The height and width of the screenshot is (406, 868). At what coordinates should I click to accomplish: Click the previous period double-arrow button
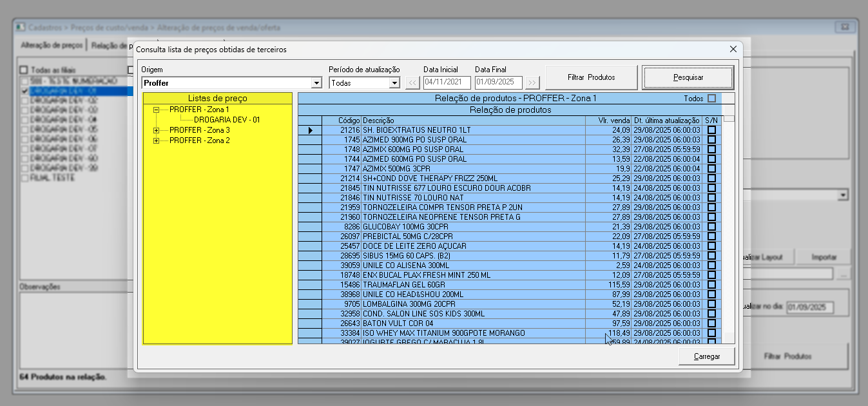pyautogui.click(x=412, y=82)
